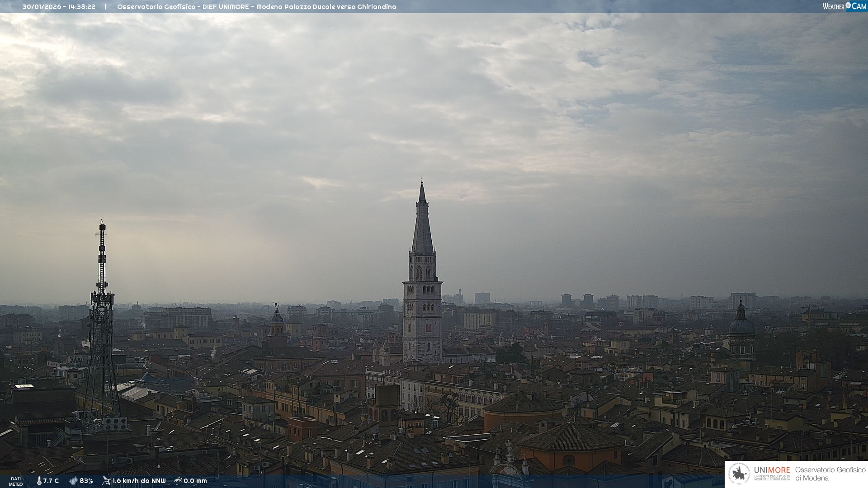Click the 1.6 km/h da NNW wind reading
The image size is (868, 488).
coord(139,481)
